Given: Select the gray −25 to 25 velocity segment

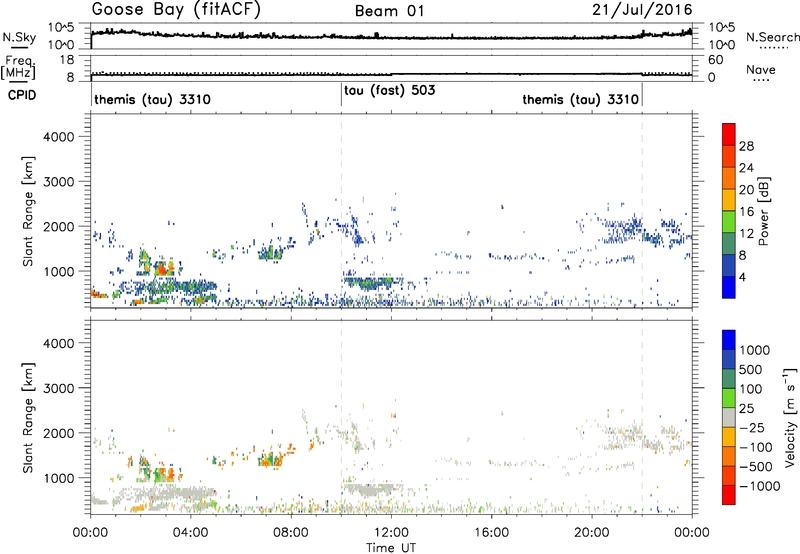Looking at the screenshot, I should (x=729, y=417).
